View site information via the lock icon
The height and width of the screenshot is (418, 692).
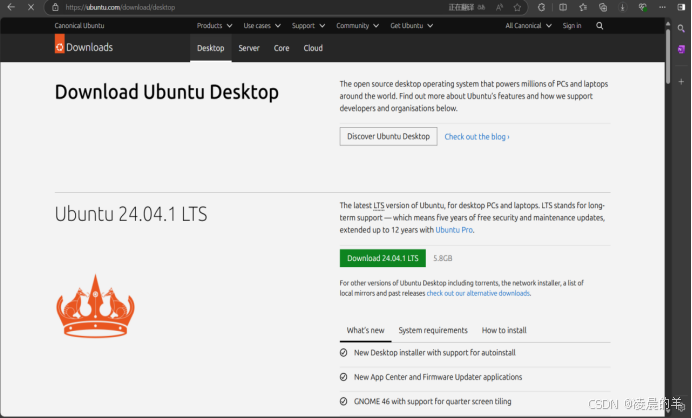55,7
